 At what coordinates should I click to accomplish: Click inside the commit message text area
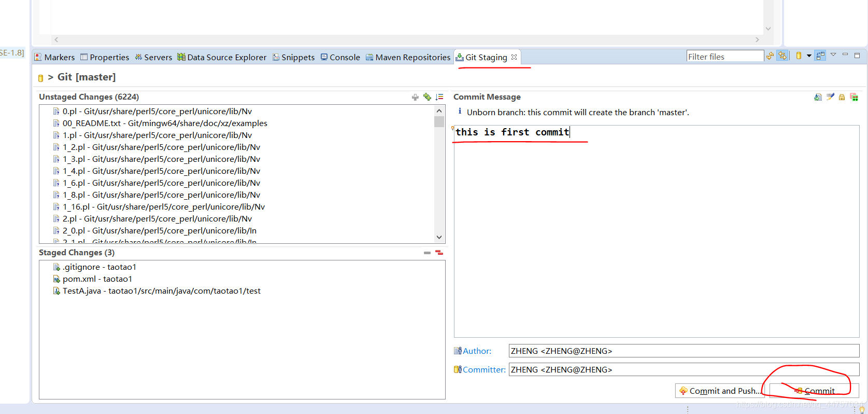657,231
